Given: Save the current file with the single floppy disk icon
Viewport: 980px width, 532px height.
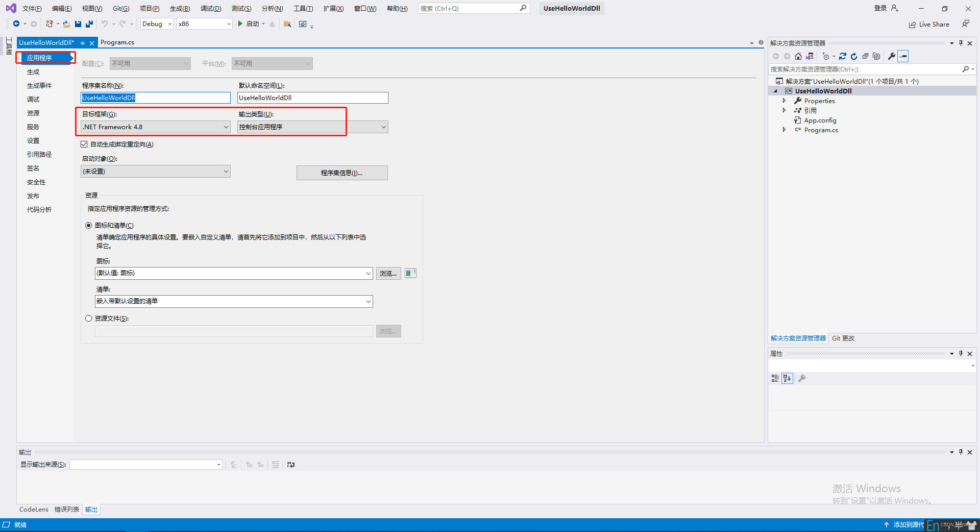Looking at the screenshot, I should [78, 24].
